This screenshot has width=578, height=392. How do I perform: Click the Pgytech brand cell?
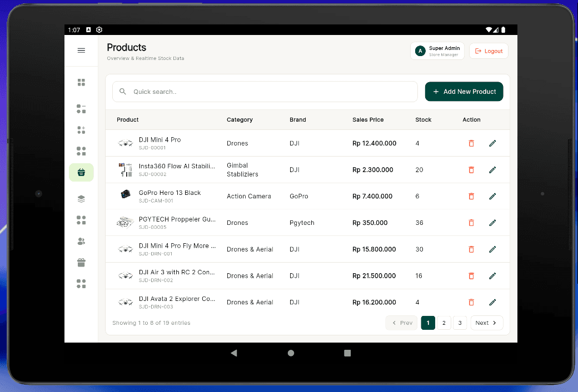[x=302, y=223]
